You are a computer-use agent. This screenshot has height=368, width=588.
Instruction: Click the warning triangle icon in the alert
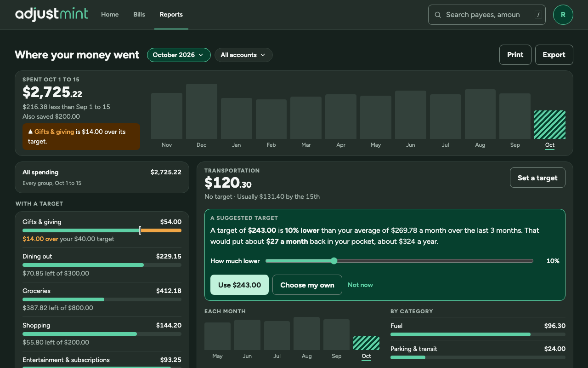(x=30, y=132)
